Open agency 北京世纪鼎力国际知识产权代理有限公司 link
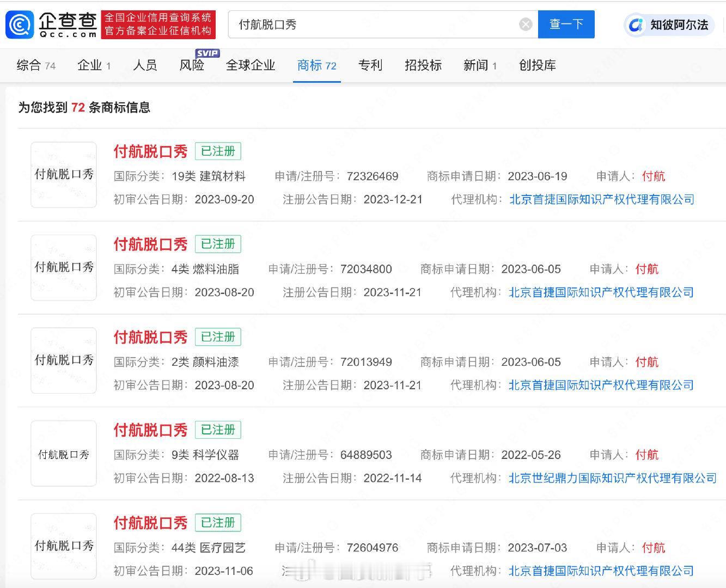This screenshot has height=588, width=726. (613, 478)
